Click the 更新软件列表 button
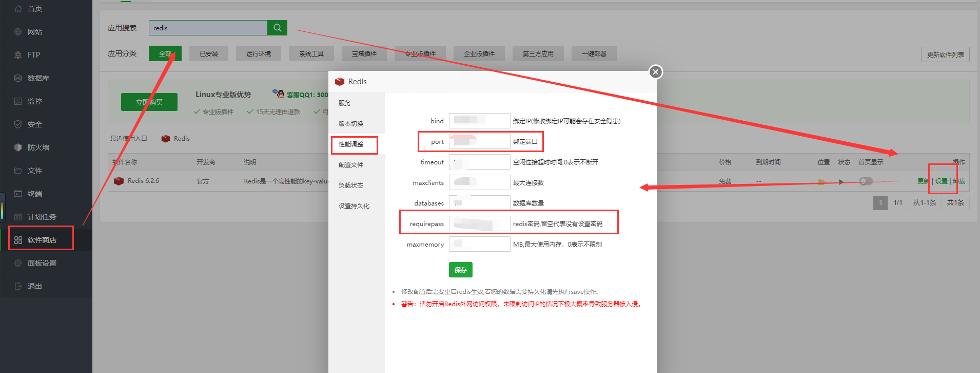This screenshot has width=980, height=373. [945, 54]
